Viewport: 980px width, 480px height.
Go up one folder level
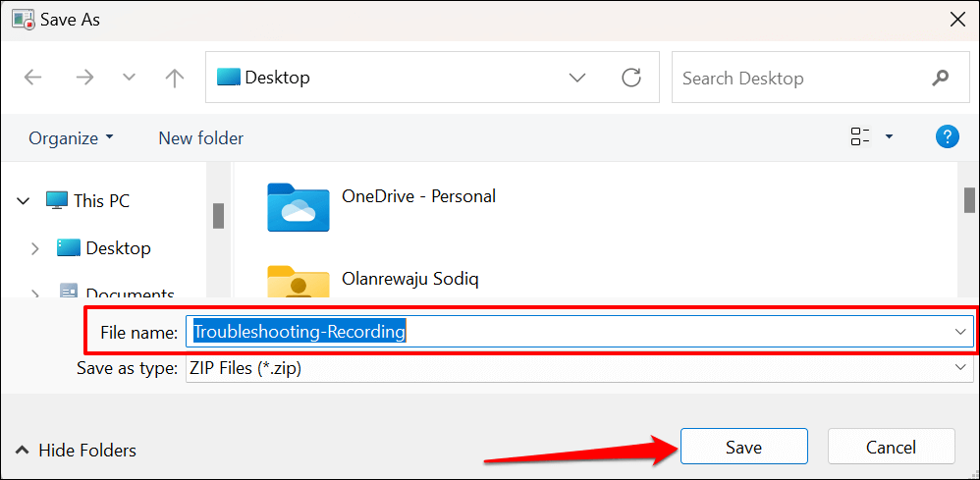coord(174,79)
